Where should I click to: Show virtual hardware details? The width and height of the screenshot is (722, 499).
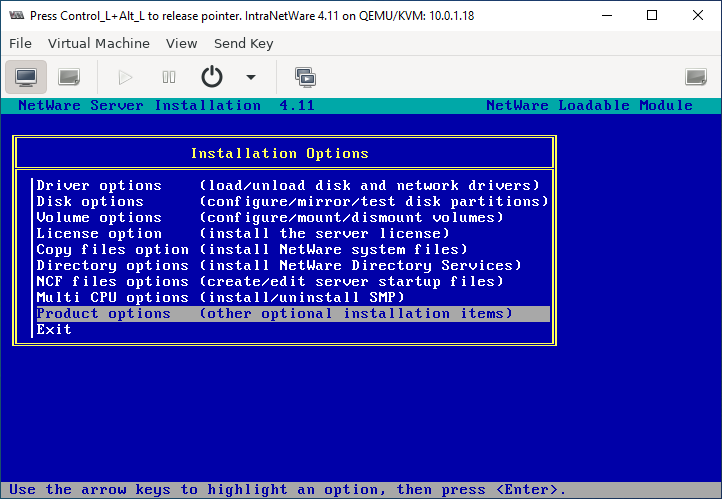click(69, 77)
